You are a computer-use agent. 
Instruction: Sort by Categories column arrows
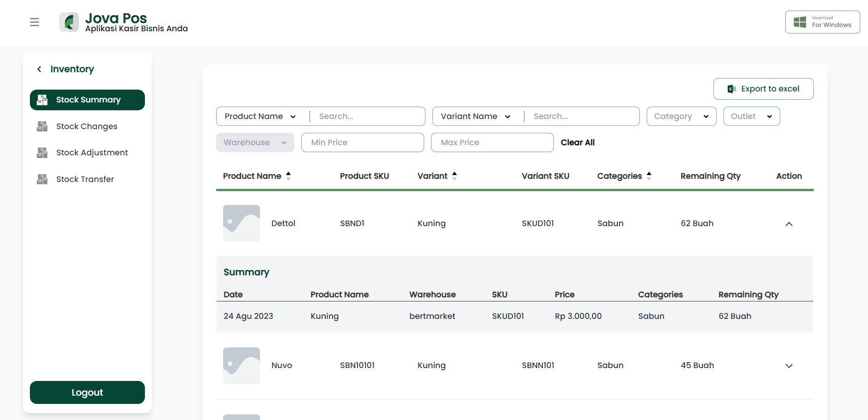(649, 176)
